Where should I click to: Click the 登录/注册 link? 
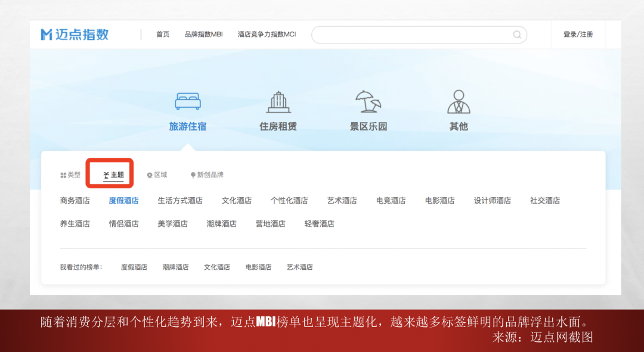578,35
